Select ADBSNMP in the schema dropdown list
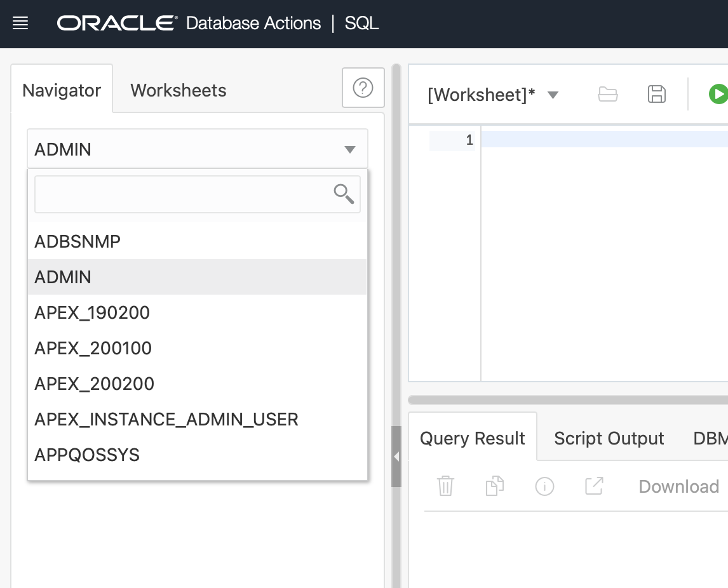Image resolution: width=728 pixels, height=588 pixels. [x=77, y=241]
